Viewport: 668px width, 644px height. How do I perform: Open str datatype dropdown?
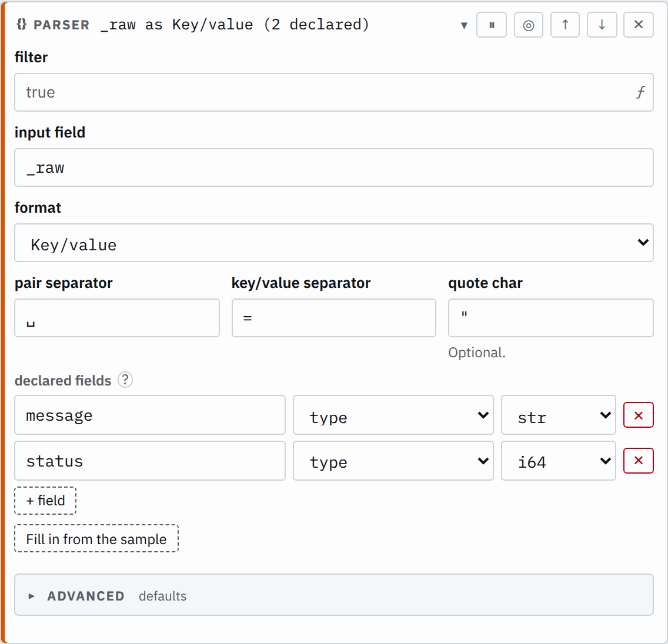(558, 415)
